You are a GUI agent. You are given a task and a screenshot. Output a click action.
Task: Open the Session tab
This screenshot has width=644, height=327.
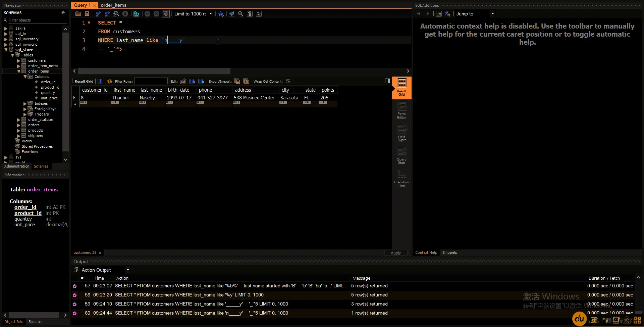(35, 322)
